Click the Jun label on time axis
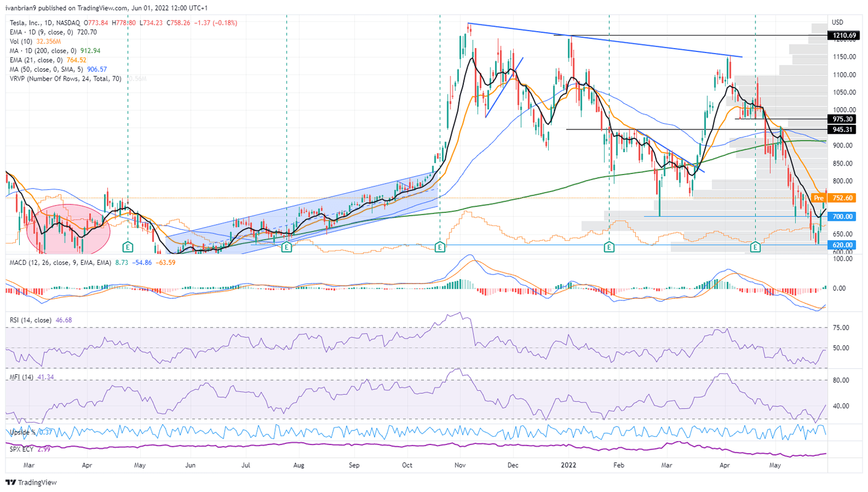 (190, 465)
